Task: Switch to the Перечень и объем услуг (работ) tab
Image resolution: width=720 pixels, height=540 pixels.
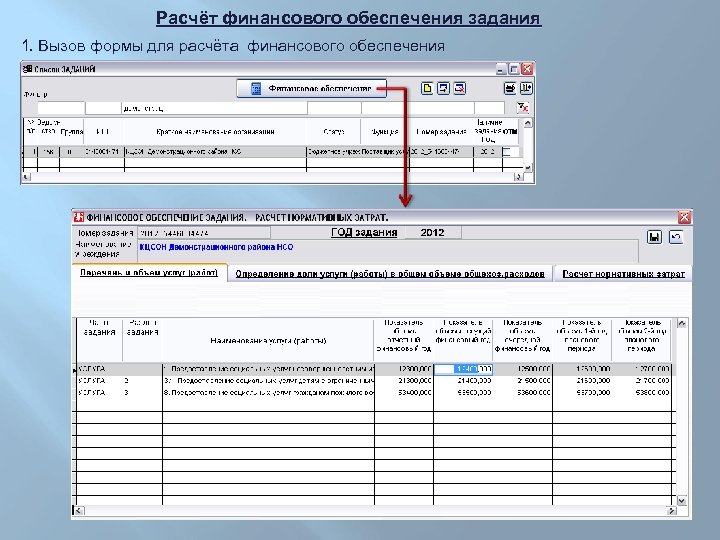Action: [149, 273]
